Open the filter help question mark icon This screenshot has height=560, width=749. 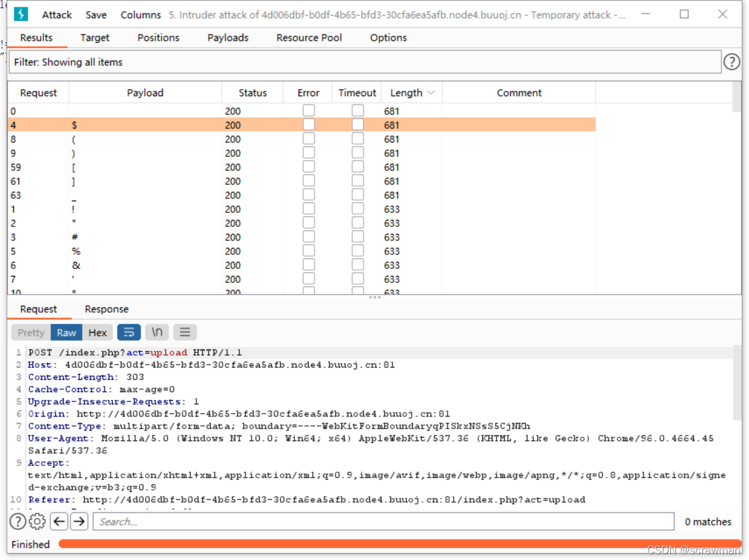[731, 62]
